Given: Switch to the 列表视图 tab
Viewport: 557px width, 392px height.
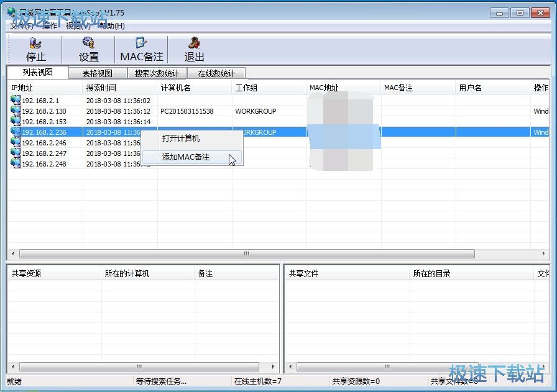Looking at the screenshot, I should pyautogui.click(x=38, y=72).
